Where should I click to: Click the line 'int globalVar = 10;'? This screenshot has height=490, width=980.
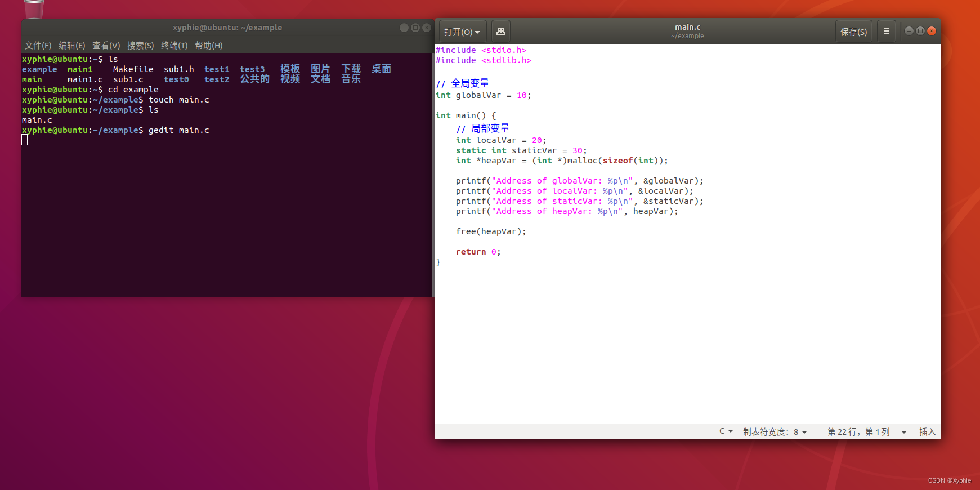[x=484, y=95]
